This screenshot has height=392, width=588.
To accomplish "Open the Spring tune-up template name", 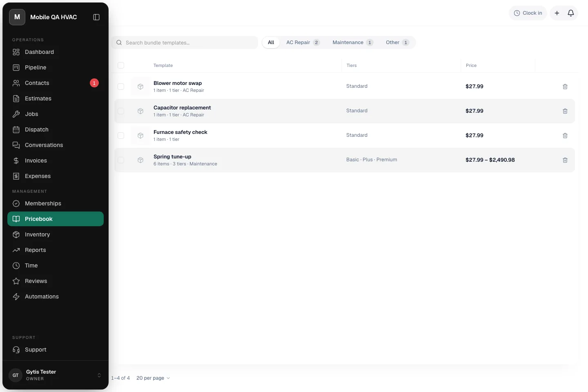I will pyautogui.click(x=172, y=157).
